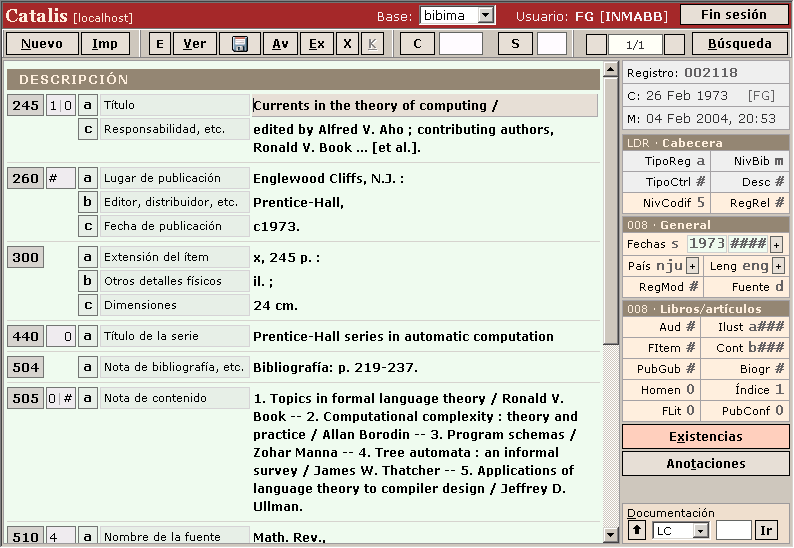Click the vertical scrollbar down arrow

point(611,538)
